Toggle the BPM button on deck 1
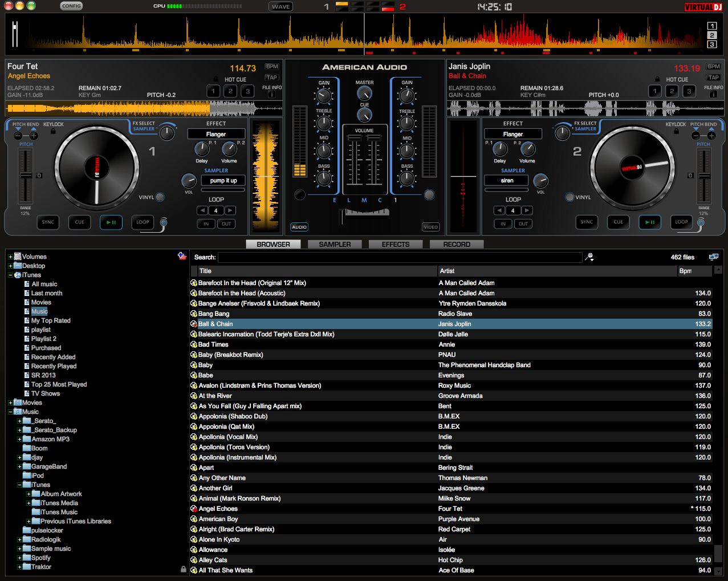Image resolution: width=728 pixels, height=581 pixels. point(272,67)
